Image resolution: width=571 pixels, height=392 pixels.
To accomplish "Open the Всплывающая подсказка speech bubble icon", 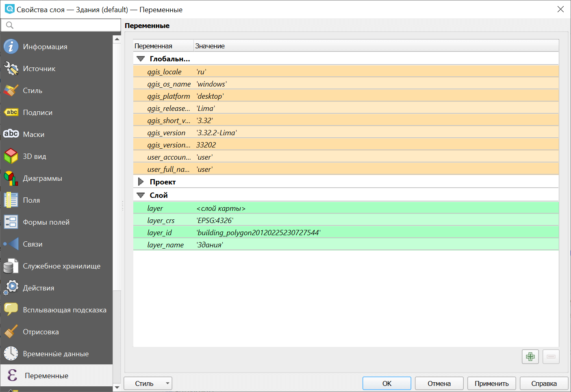I will tap(11, 310).
